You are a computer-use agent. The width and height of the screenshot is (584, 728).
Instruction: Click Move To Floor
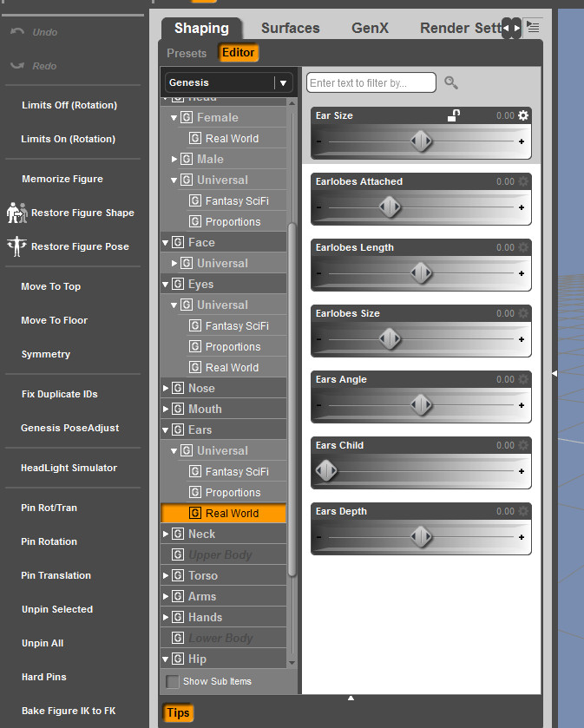pyautogui.click(x=55, y=320)
